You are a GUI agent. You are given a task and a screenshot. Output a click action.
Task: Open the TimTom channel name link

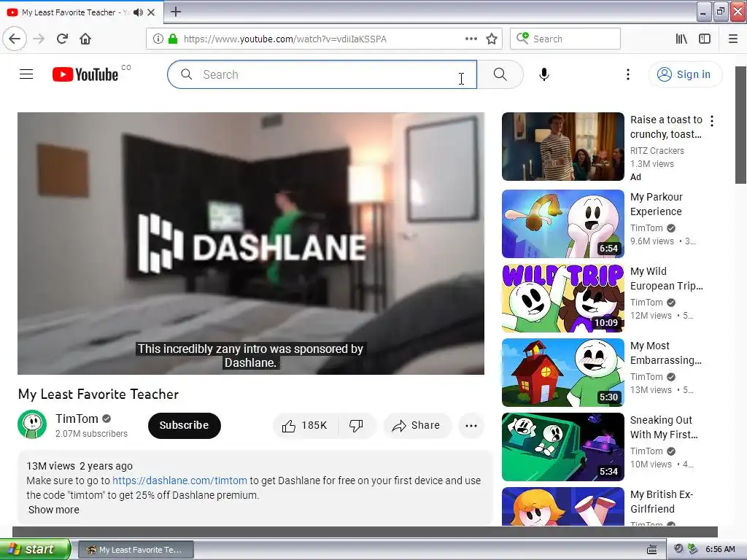77,419
